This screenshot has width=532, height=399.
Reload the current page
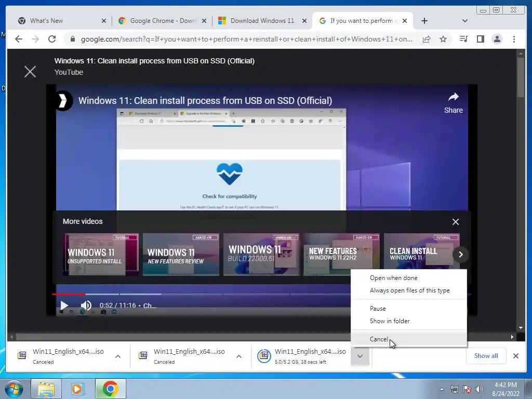[x=52, y=39]
